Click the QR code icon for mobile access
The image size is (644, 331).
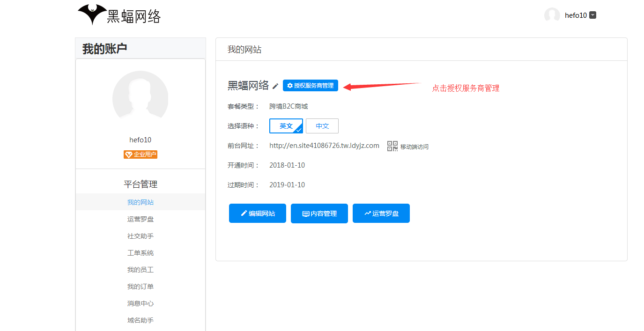pyautogui.click(x=392, y=146)
